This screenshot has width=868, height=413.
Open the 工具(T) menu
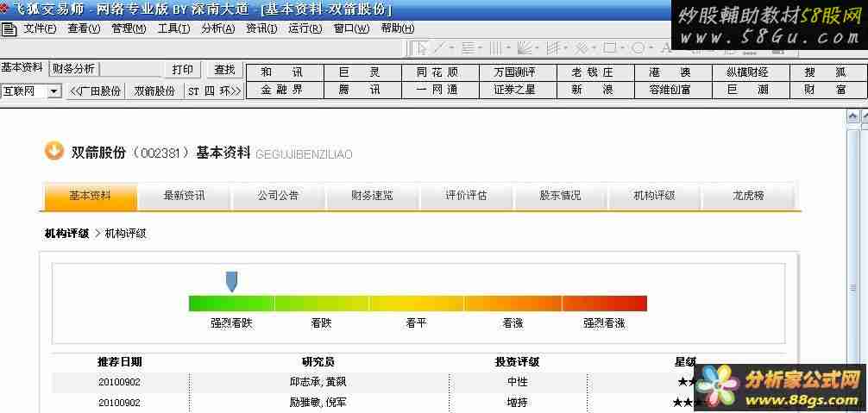(x=173, y=28)
